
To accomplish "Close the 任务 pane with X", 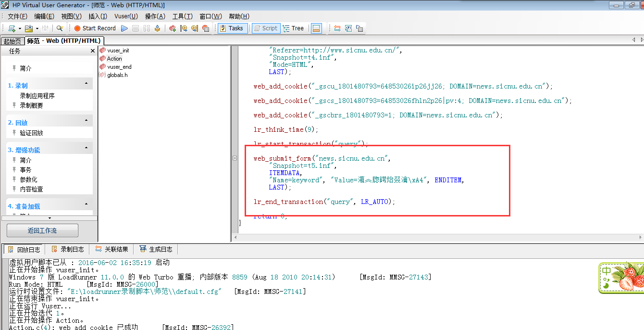I will (93, 51).
